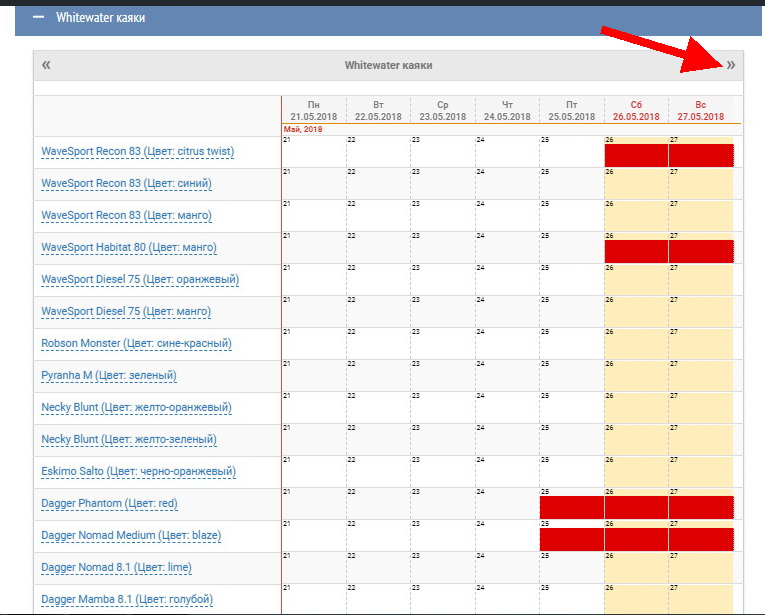The height and width of the screenshot is (615, 765).
Task: Click red booking on Dagger Nomad Medium, Friday 25
Action: click(x=572, y=539)
